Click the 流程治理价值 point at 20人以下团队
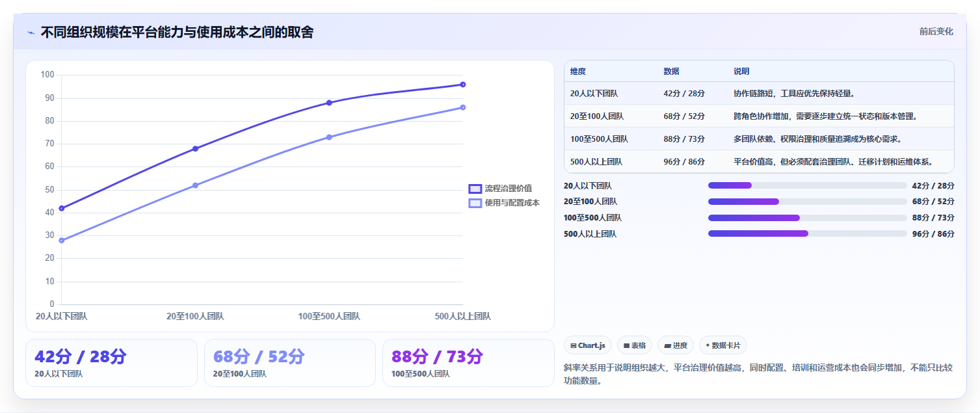 pos(62,208)
